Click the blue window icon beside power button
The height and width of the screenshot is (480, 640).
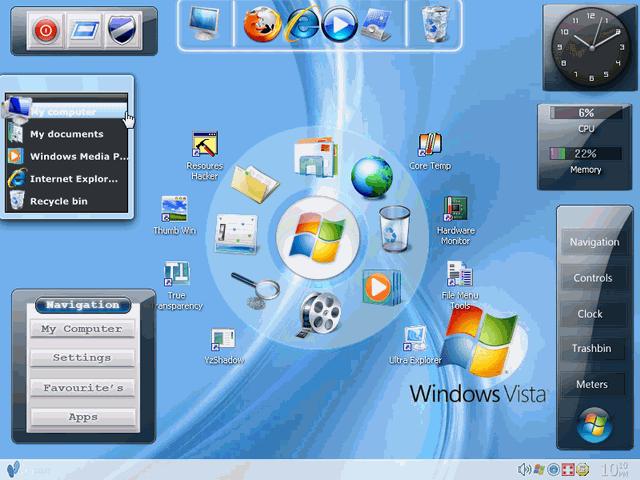pyautogui.click(x=84, y=30)
